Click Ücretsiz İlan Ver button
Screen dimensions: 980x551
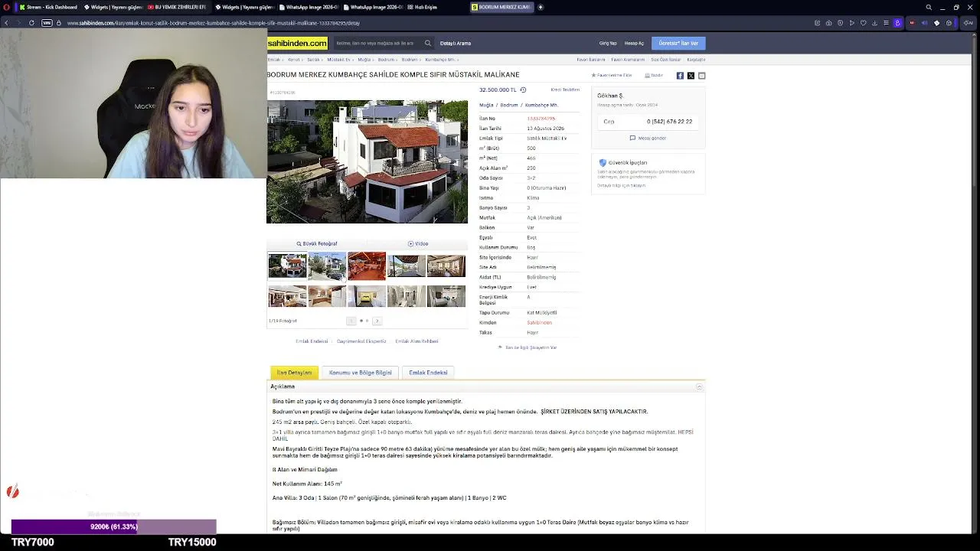click(x=678, y=44)
